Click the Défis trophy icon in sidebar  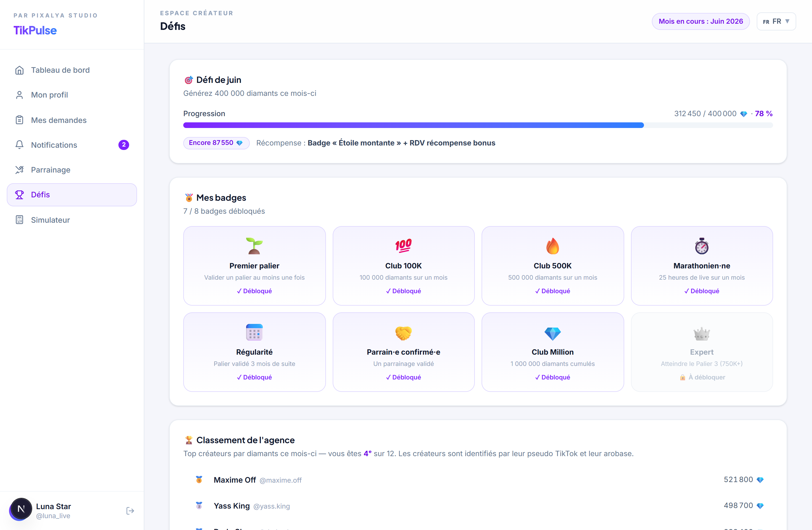(x=19, y=195)
